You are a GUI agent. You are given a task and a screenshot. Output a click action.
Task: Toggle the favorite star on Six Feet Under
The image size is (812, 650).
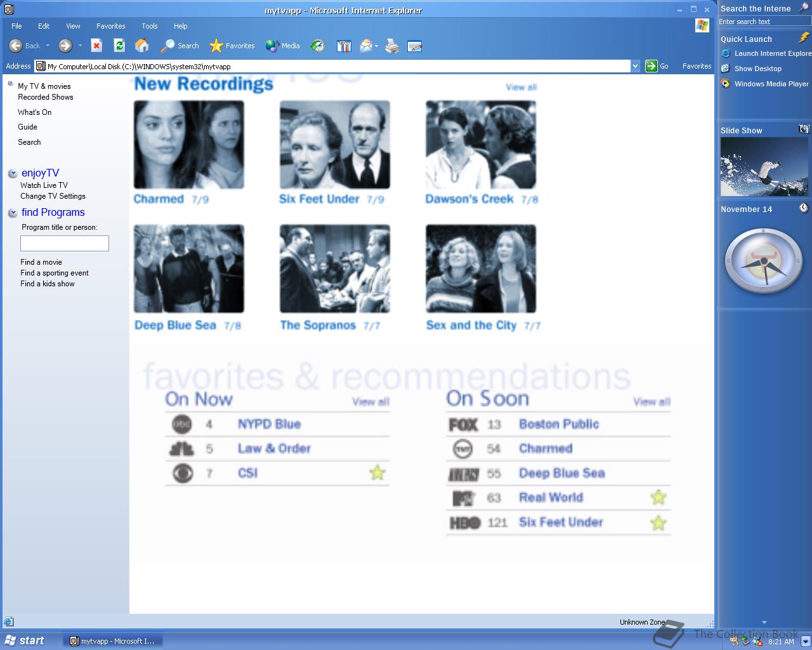658,523
